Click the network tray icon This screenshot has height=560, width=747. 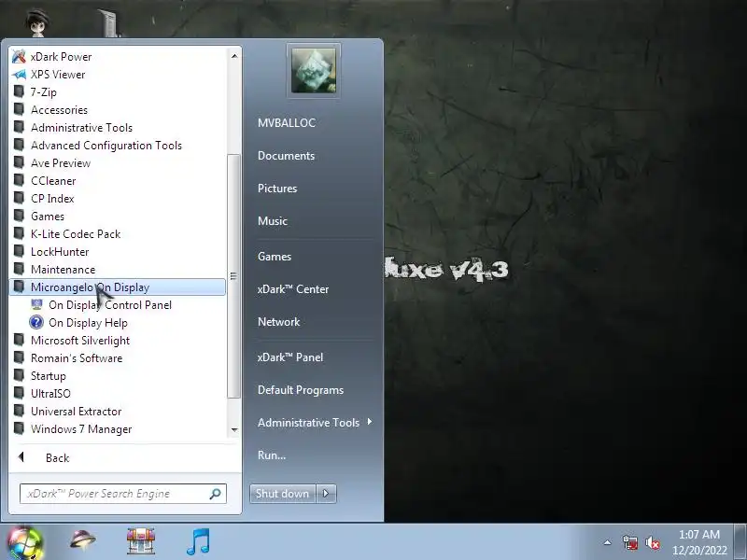point(630,542)
